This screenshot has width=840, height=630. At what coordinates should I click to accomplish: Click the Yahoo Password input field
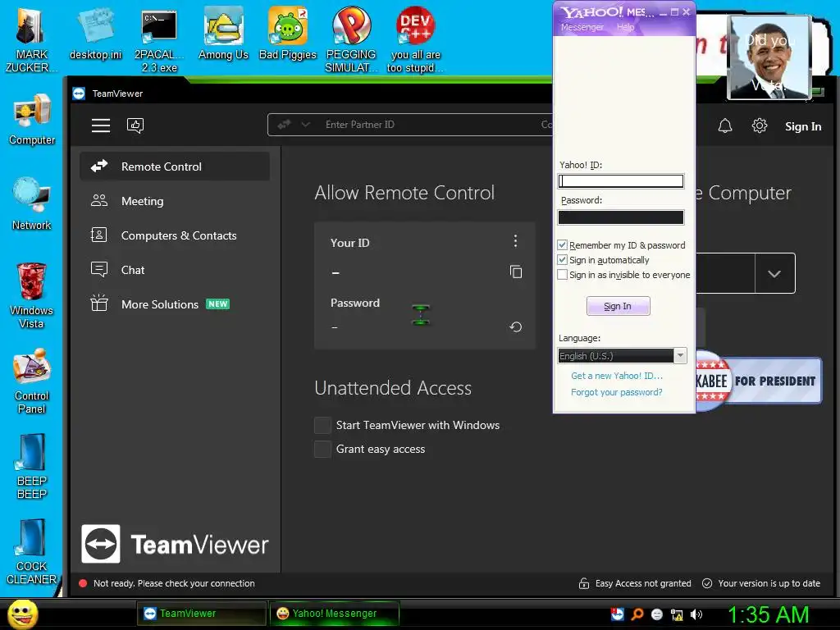pyautogui.click(x=621, y=217)
